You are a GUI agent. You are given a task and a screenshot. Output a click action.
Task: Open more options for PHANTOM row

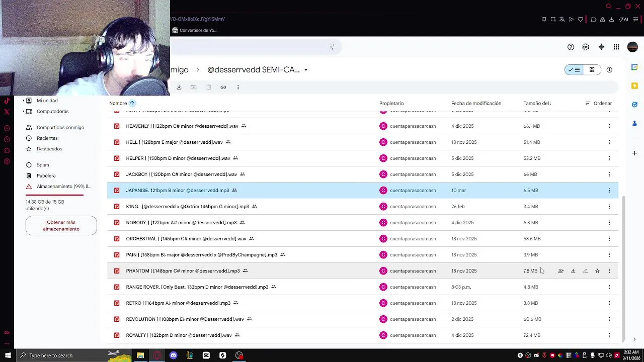609,271
